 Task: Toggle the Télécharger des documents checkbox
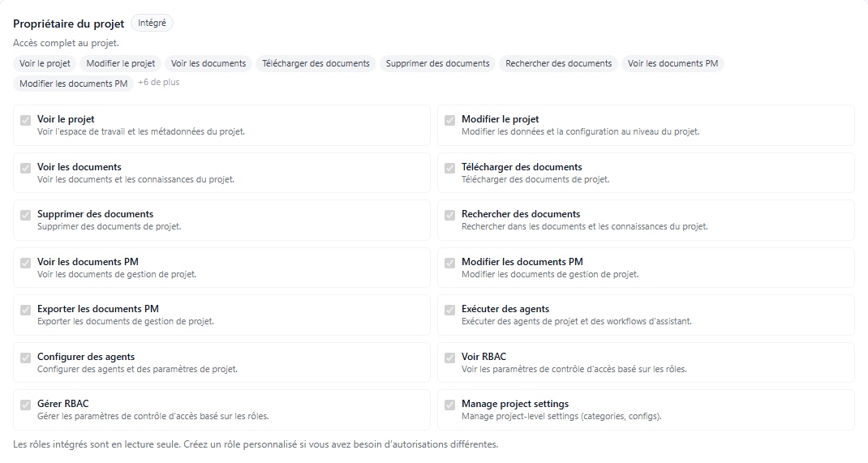pos(449,168)
